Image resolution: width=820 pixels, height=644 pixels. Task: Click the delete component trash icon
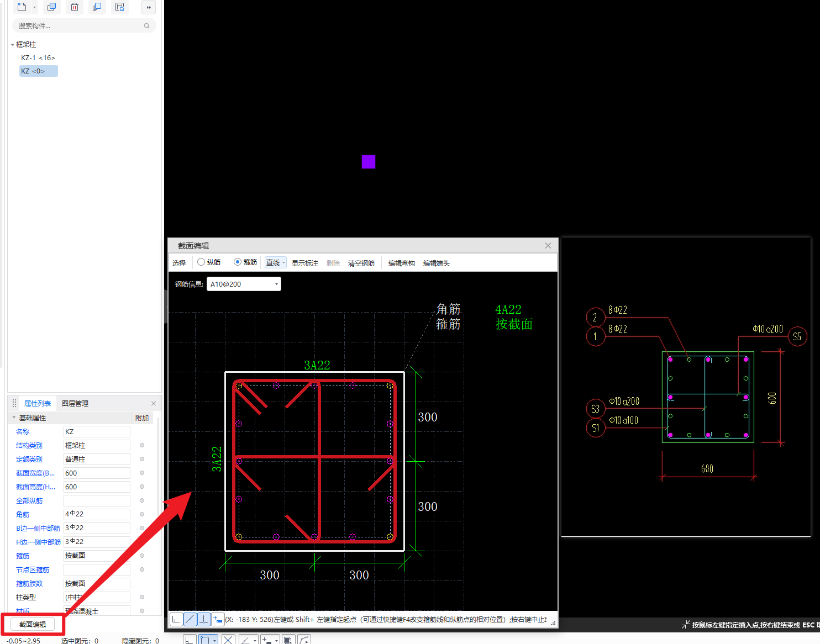(x=75, y=7)
